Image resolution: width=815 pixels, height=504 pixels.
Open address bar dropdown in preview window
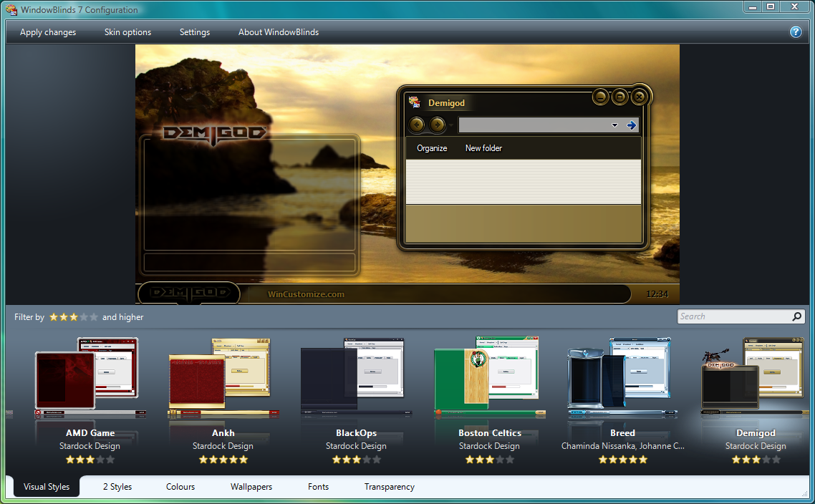coord(615,125)
